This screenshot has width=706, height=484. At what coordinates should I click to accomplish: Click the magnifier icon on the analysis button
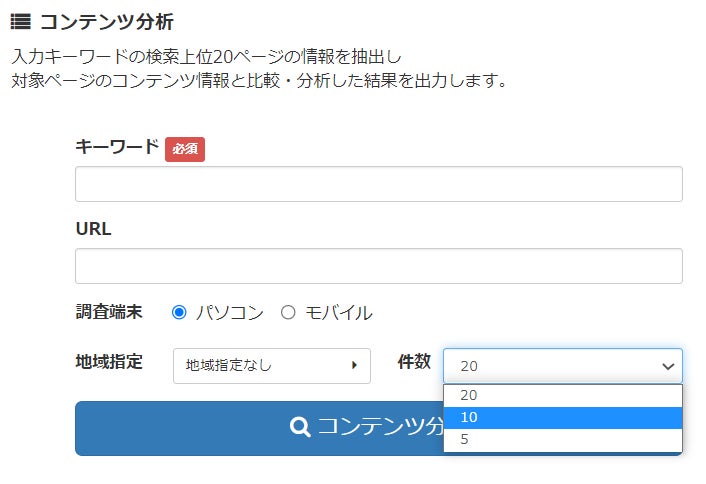coord(299,427)
